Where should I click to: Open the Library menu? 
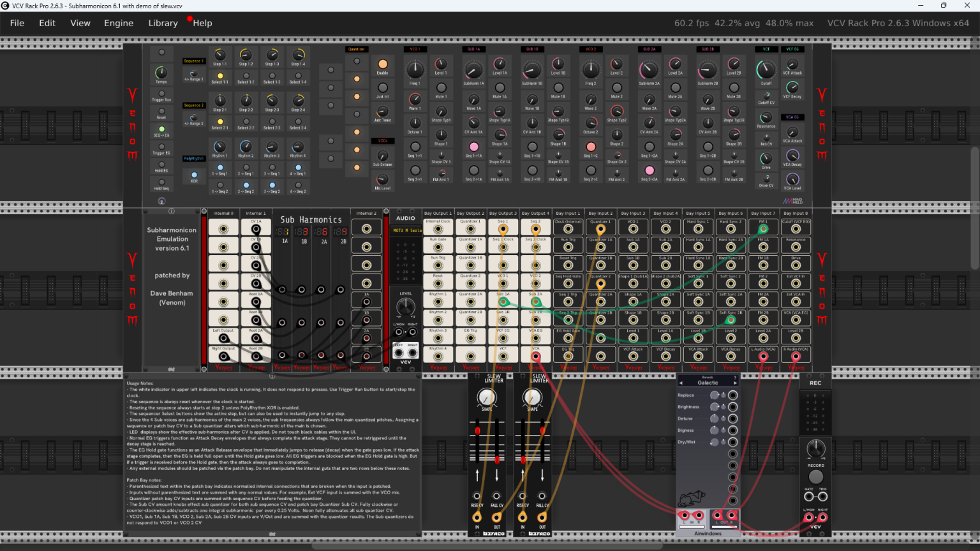[163, 23]
